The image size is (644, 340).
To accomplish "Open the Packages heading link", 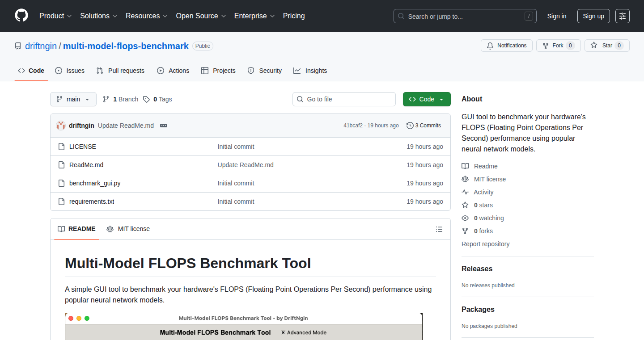I will click(x=478, y=309).
